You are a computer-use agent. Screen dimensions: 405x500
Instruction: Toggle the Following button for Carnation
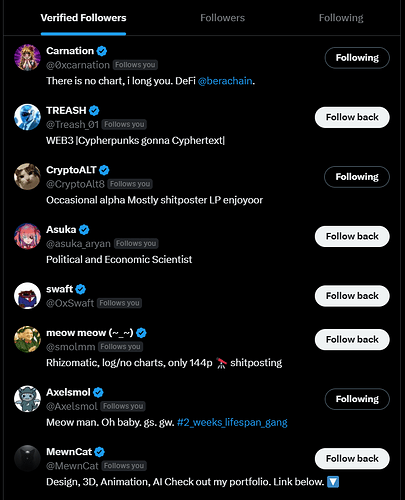click(x=357, y=58)
